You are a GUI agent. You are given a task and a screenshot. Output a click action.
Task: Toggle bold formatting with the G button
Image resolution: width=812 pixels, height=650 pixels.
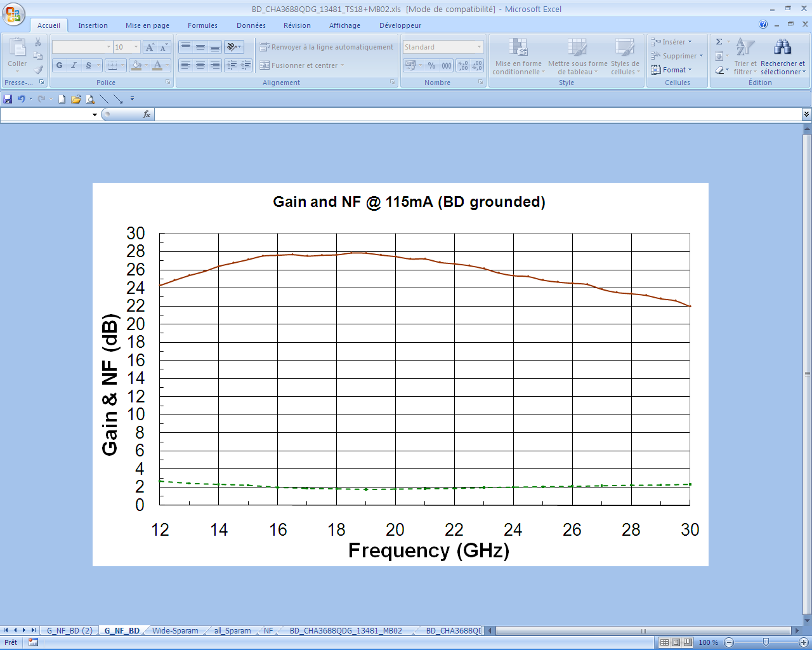(60, 65)
